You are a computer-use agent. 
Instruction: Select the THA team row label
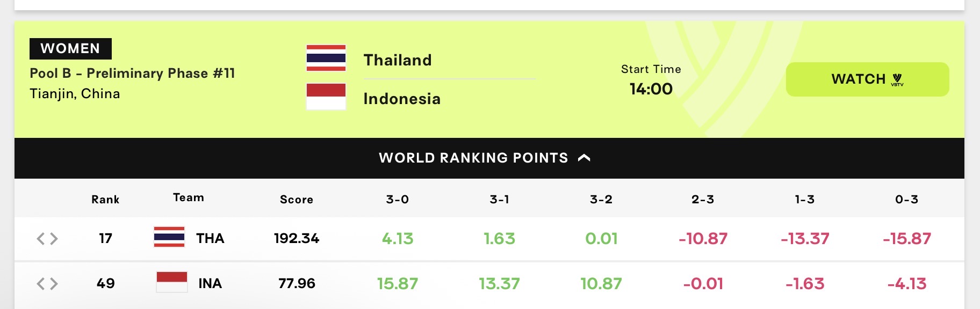pos(210,238)
